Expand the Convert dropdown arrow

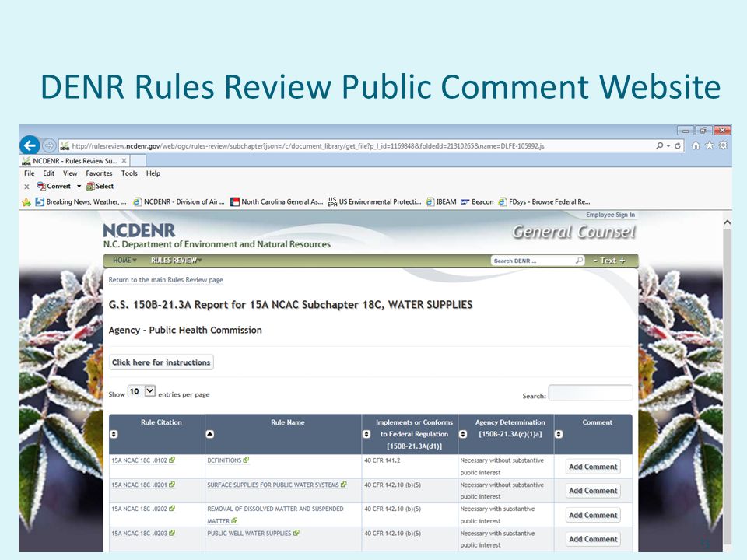pos(79,186)
